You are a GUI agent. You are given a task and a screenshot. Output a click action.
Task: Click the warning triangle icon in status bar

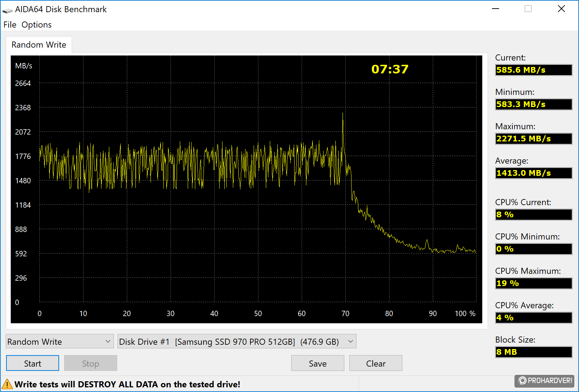(7, 384)
